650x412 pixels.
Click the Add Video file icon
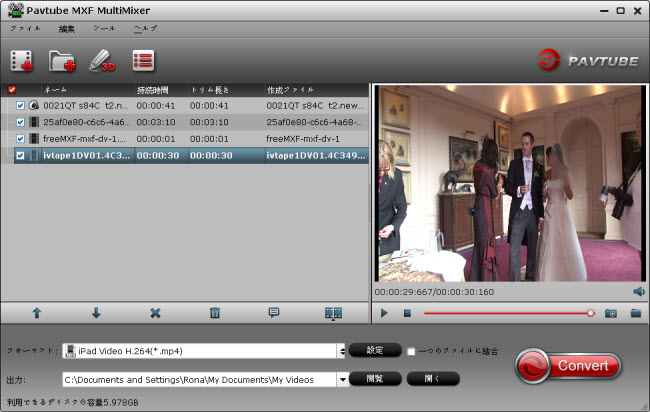click(x=22, y=61)
